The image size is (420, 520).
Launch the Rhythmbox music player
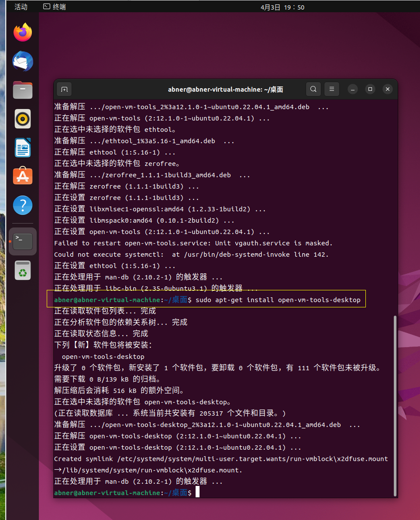click(22, 119)
